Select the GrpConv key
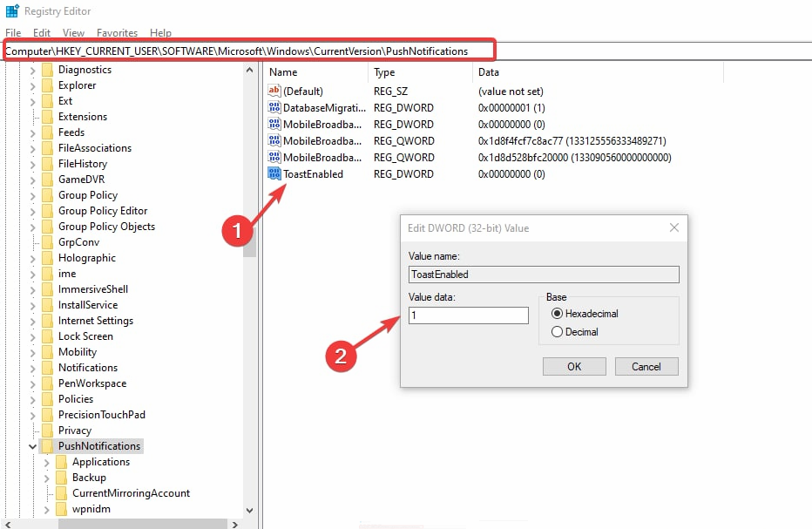The height and width of the screenshot is (529, 812). [78, 242]
